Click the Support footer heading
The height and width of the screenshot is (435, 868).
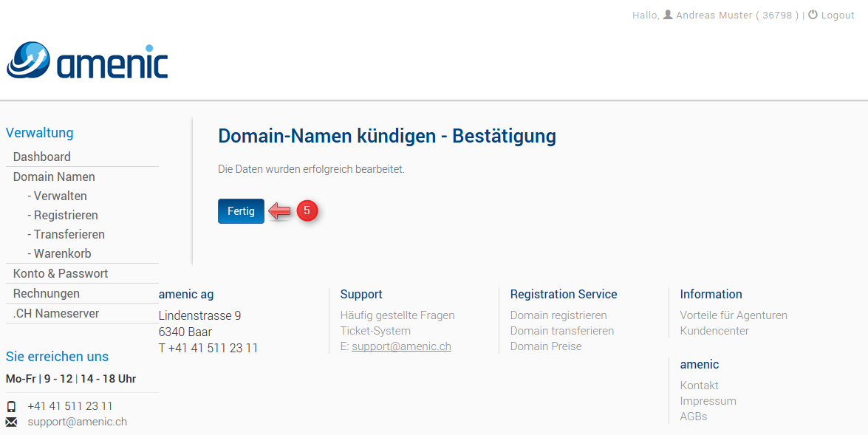[361, 295]
